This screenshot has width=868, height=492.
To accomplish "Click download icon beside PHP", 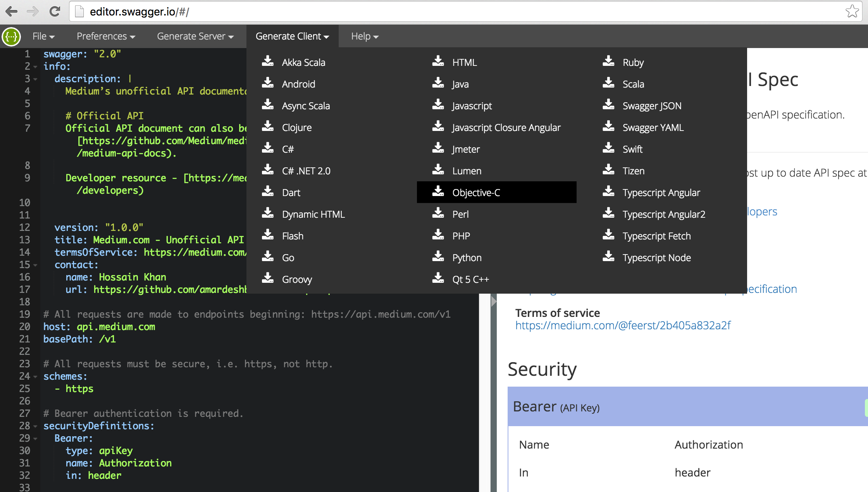I will 438,234.
